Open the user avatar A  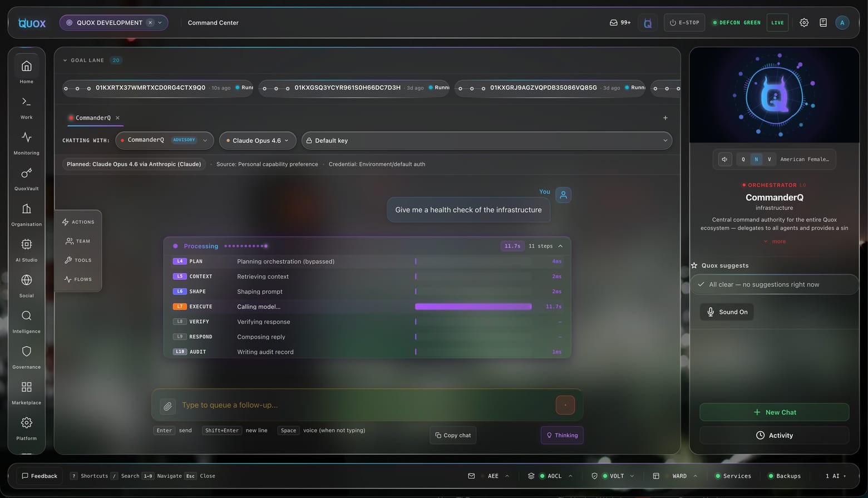coord(842,23)
